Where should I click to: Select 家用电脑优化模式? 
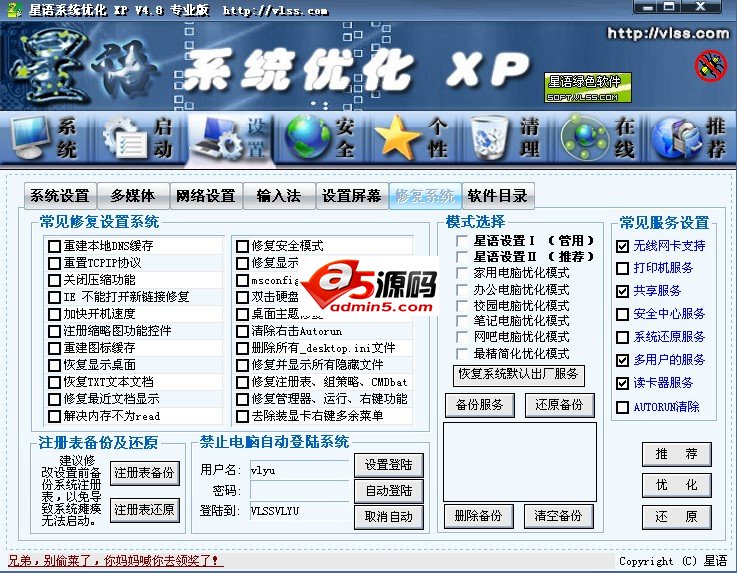[x=462, y=273]
